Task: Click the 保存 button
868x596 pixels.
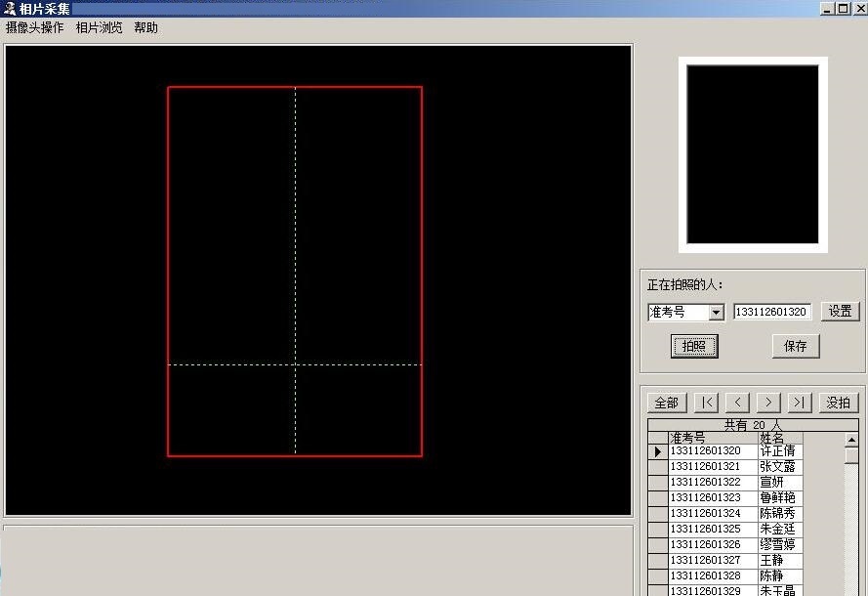Action: (796, 346)
